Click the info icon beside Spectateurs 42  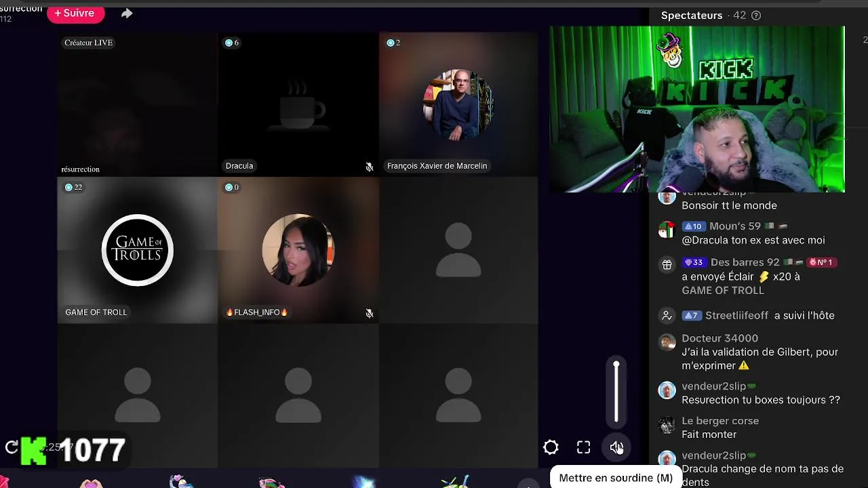[x=756, y=16]
